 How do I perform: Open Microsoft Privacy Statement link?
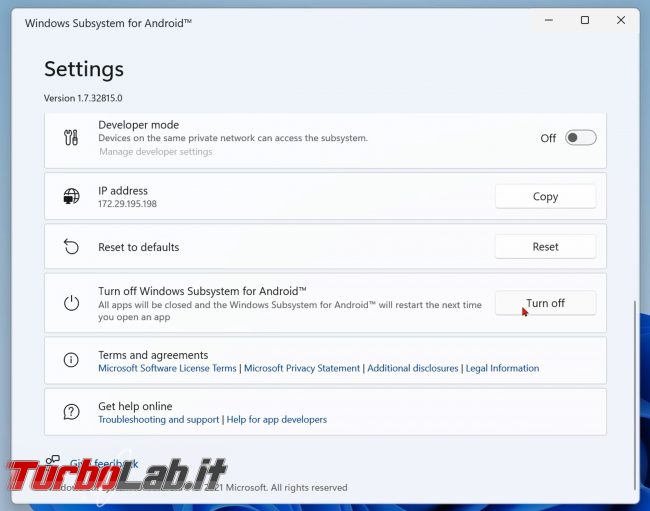(302, 368)
